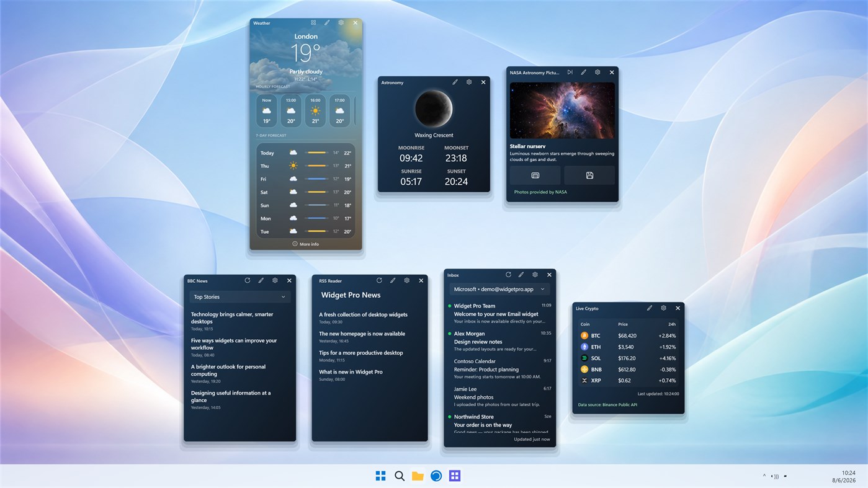Open Widget Pro Team welcome email
The height and width of the screenshot is (488, 868).
tap(499, 313)
